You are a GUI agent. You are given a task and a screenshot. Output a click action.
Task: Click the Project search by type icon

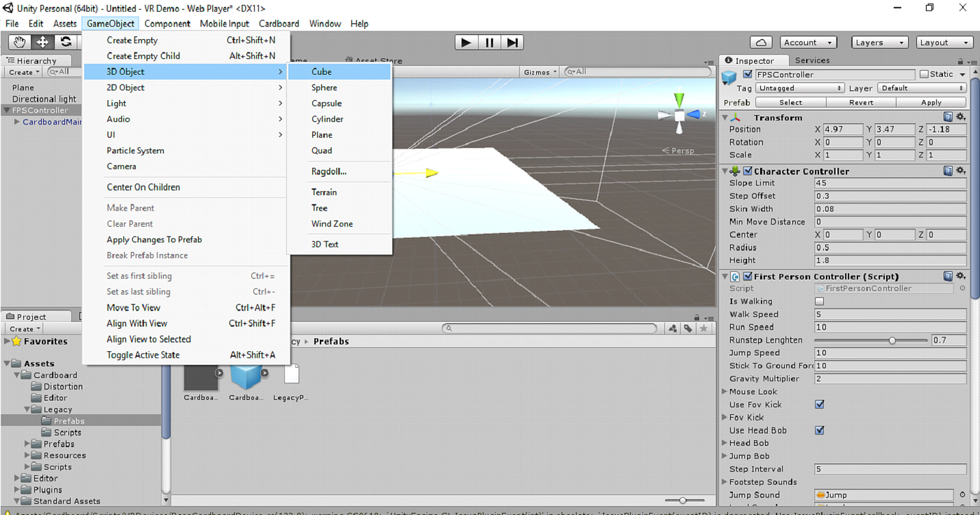tap(673, 328)
